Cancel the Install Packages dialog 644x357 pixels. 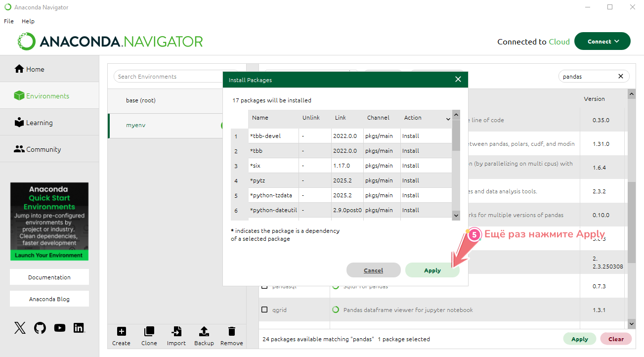pos(373,270)
